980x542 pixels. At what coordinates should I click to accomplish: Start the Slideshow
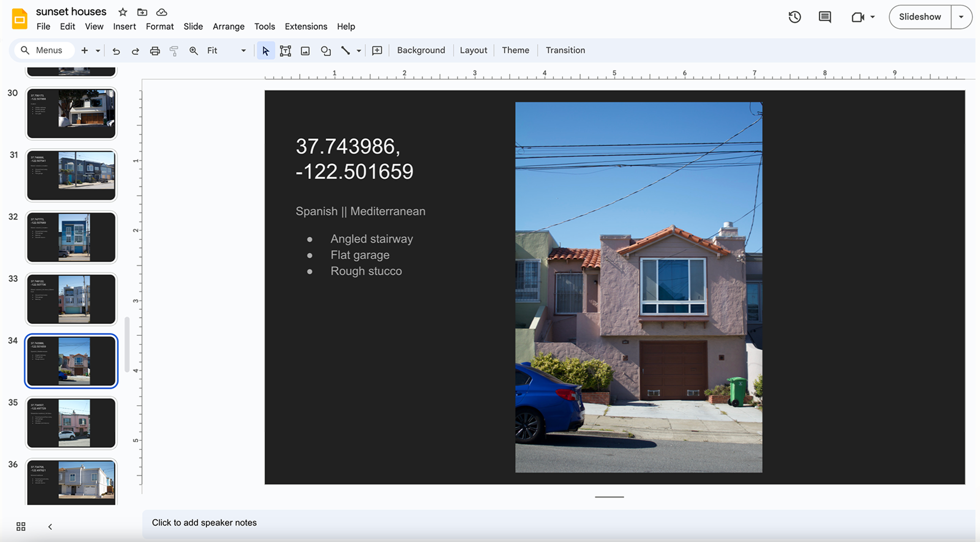920,17
